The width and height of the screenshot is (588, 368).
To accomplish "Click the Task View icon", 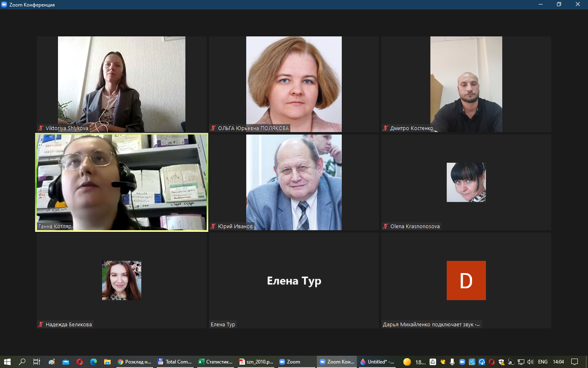I will pos(36,361).
